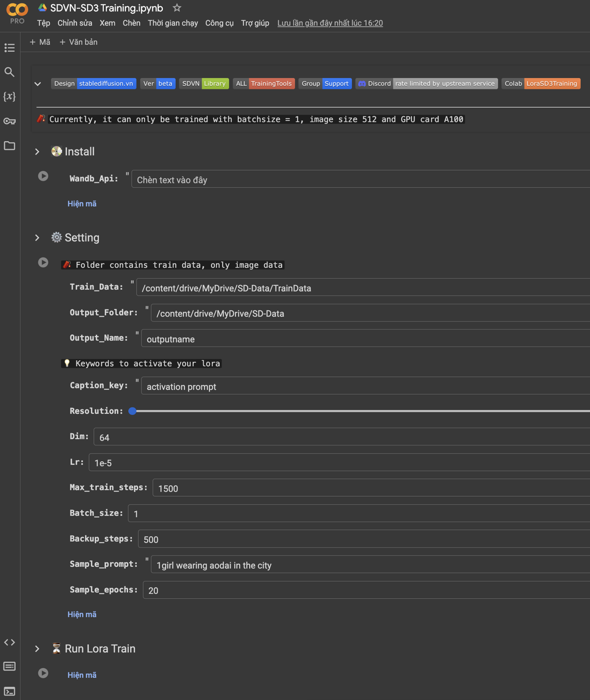The width and height of the screenshot is (590, 700).
Task: Open the search panel in sidebar
Action: pyautogui.click(x=9, y=72)
